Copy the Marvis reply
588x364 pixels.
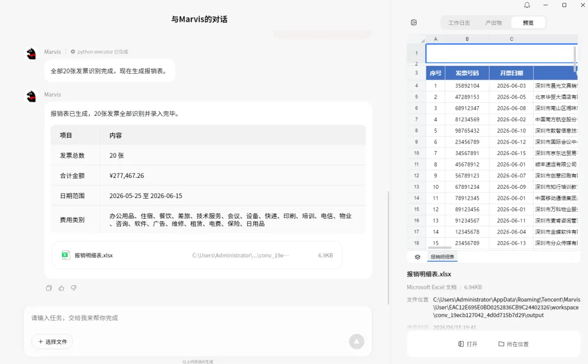(x=49, y=288)
